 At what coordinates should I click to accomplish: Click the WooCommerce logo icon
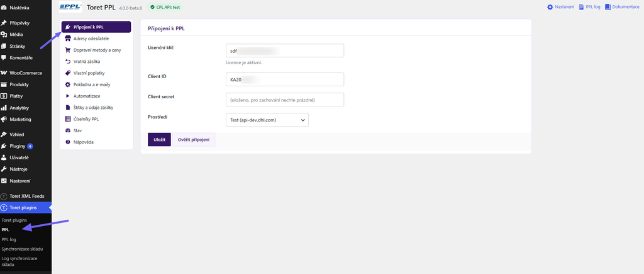tap(4, 73)
